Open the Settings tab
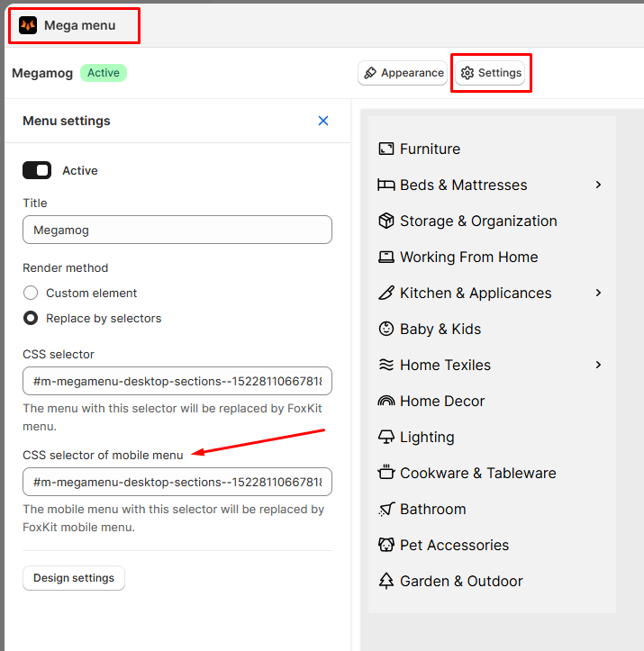Screen dimensions: 644x651 (x=490, y=73)
